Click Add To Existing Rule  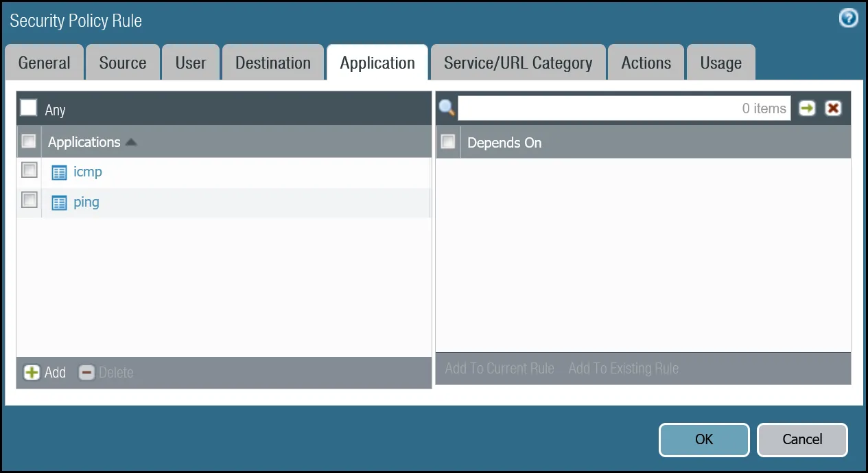[623, 368]
